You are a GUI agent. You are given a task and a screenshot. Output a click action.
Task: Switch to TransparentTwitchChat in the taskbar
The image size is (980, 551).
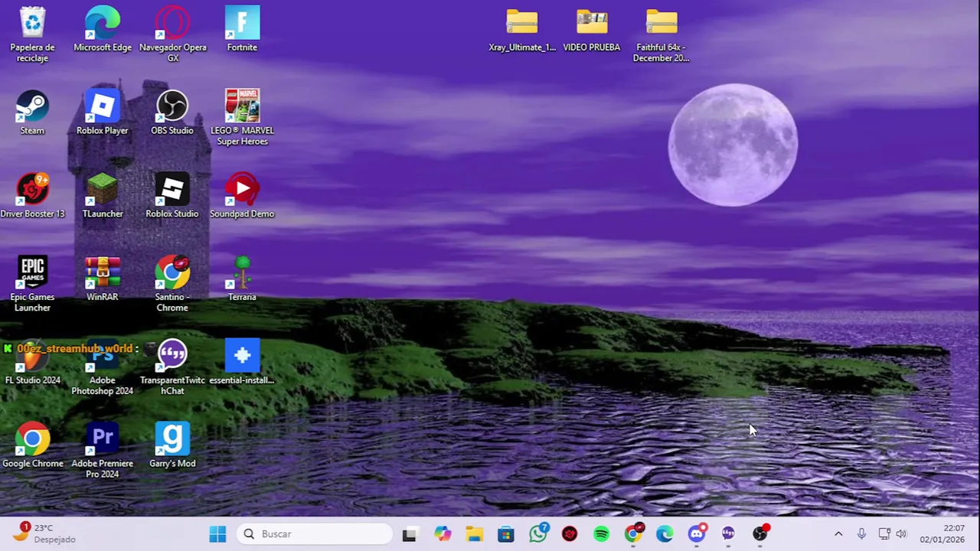(x=728, y=534)
